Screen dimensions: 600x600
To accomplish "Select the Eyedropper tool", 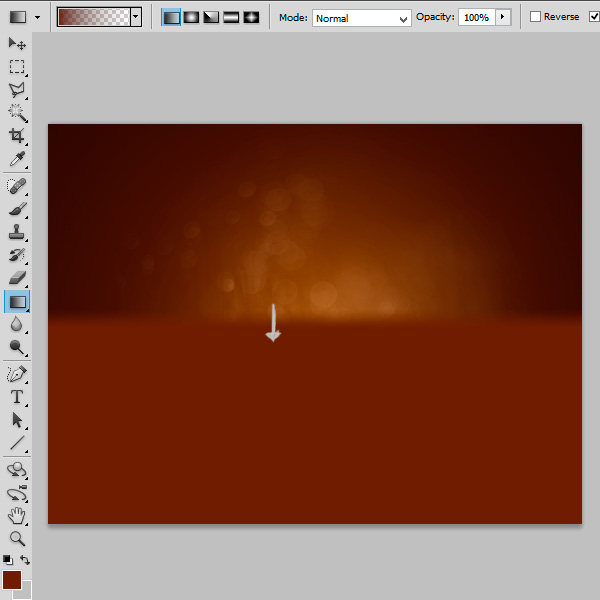I will point(17,158).
